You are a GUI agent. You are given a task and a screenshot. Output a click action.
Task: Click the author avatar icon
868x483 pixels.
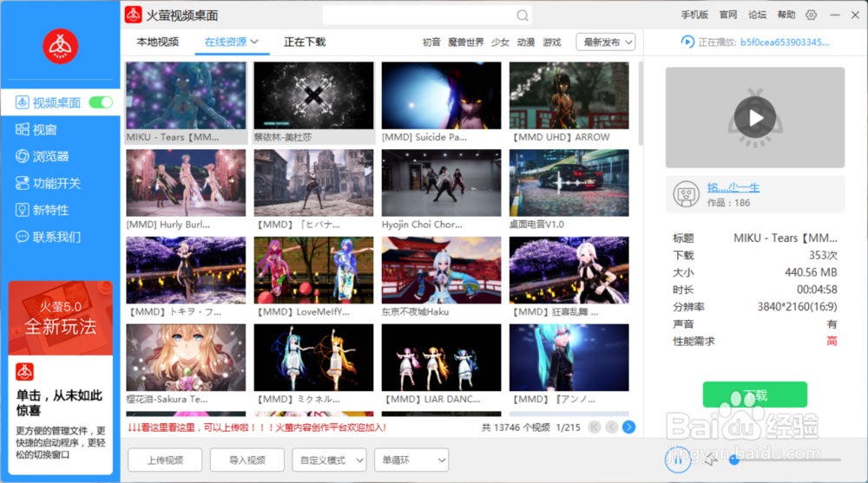pos(686,195)
